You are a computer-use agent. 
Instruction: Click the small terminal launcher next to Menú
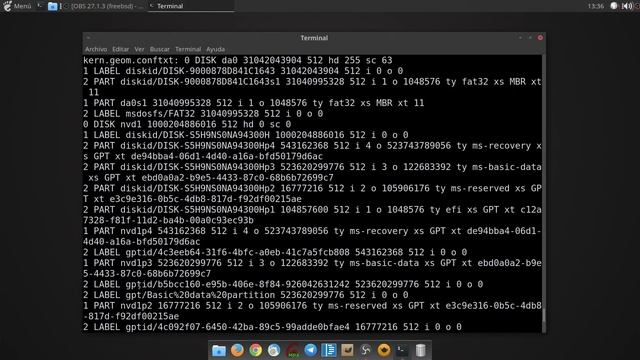[40, 6]
